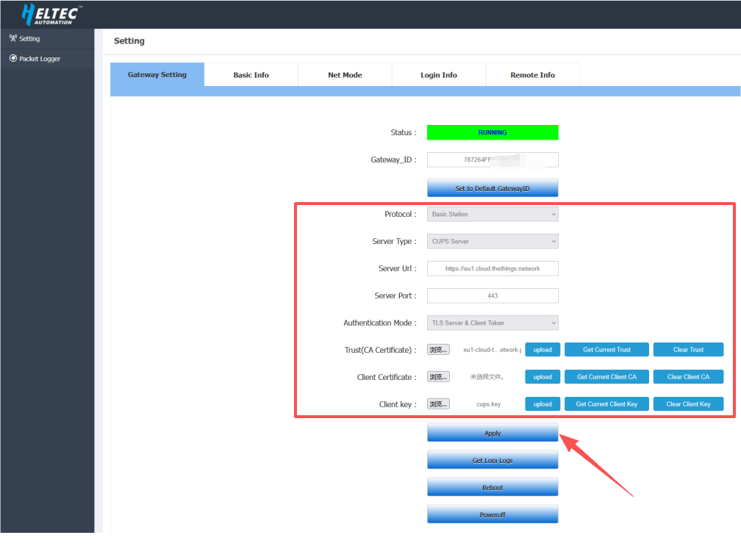741x560 pixels.
Task: Switch to the Basic Info tab
Action: [x=251, y=75]
